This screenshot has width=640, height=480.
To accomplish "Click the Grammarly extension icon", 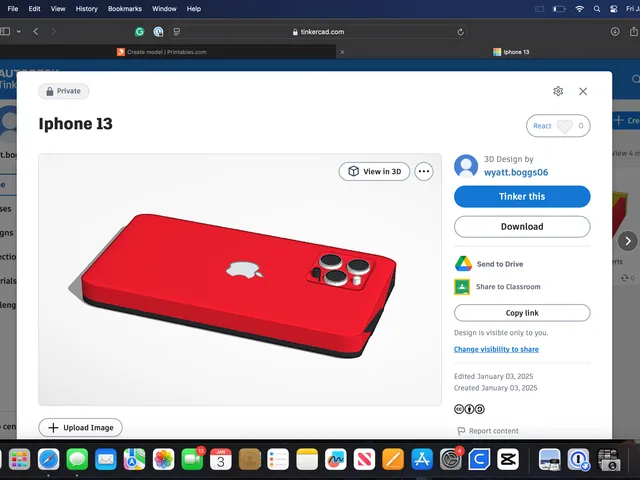I will click(x=140, y=31).
